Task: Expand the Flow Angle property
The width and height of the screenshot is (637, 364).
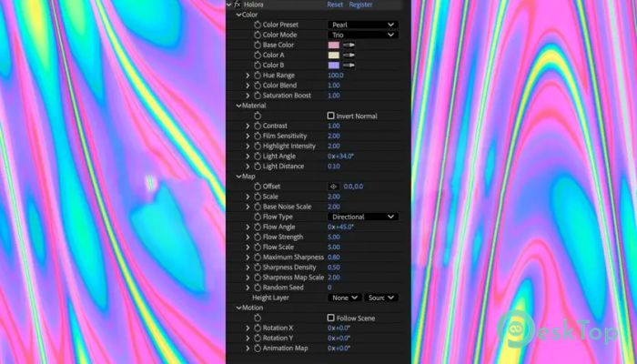Action: pos(248,227)
